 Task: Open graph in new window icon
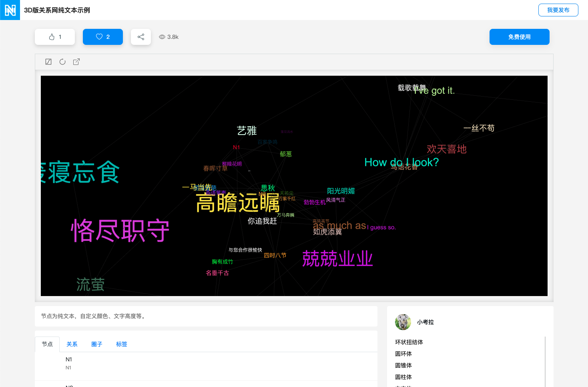coord(76,62)
